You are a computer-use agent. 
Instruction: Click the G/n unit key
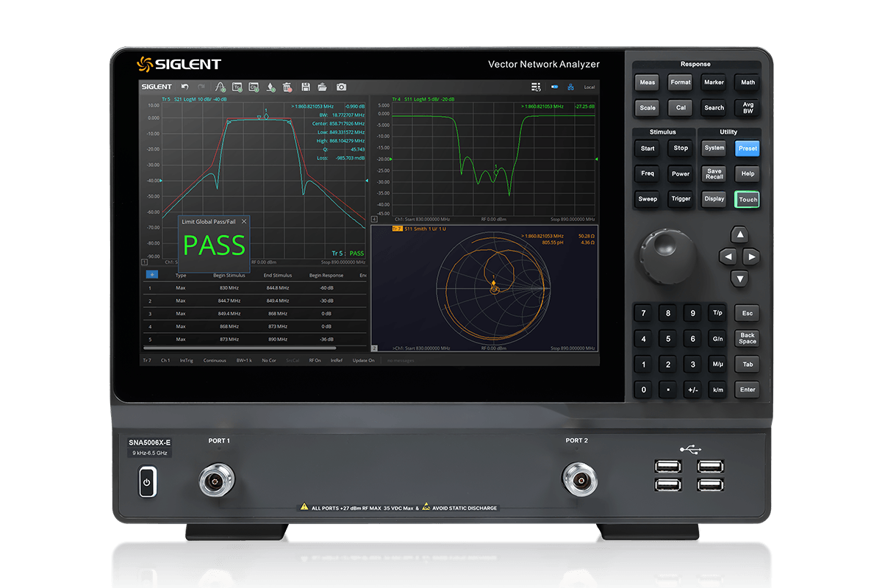click(717, 339)
